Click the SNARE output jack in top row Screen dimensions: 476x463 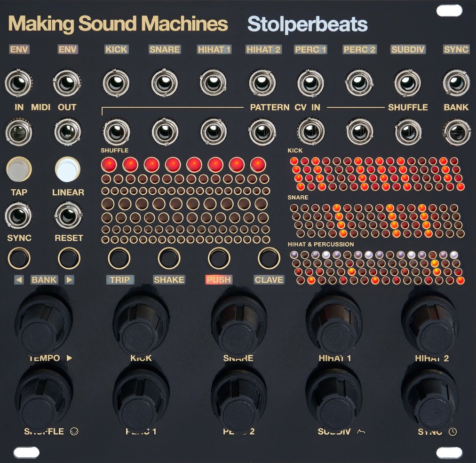point(165,83)
